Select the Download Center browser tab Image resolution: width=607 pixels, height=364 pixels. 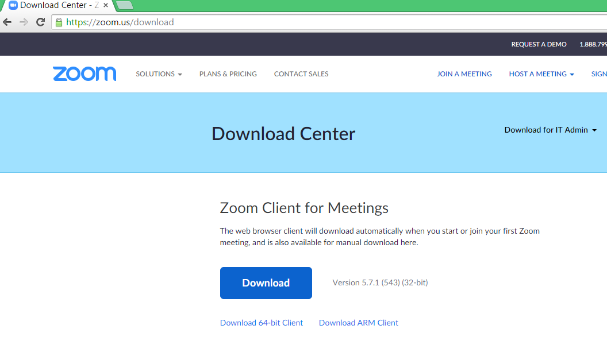tap(58, 5)
